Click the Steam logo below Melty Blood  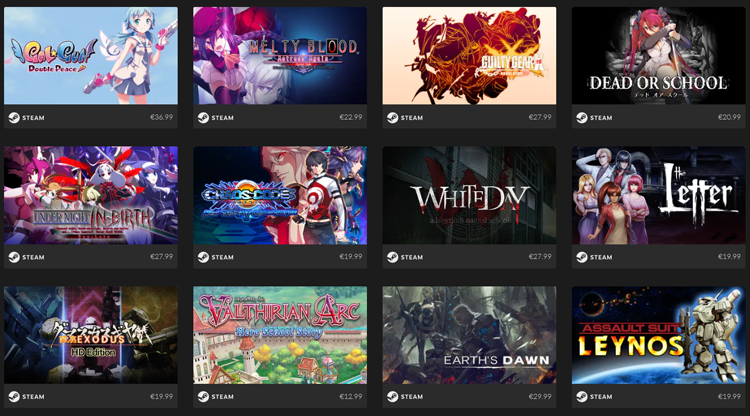[x=203, y=118]
